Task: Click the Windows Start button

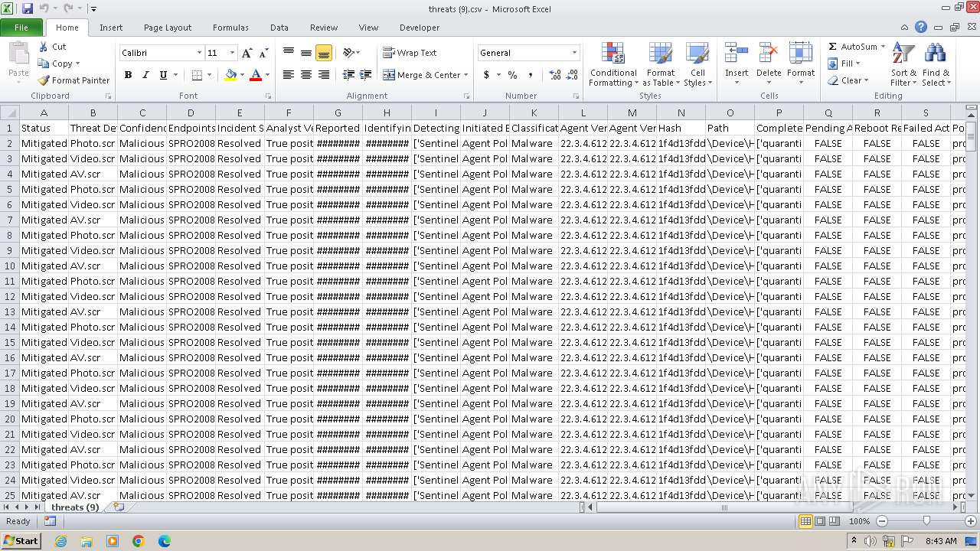Action: click(21, 540)
